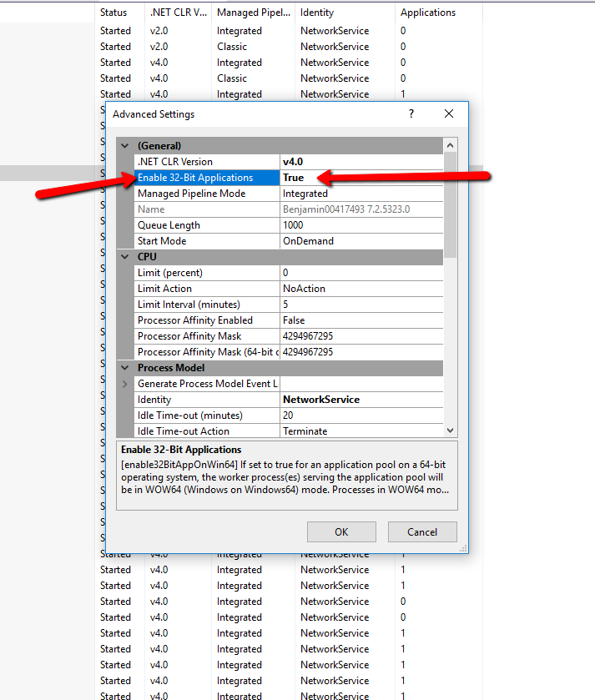Click the Terminate idle time-out action value
Viewport: 595px width, 700px height.
pos(361,431)
